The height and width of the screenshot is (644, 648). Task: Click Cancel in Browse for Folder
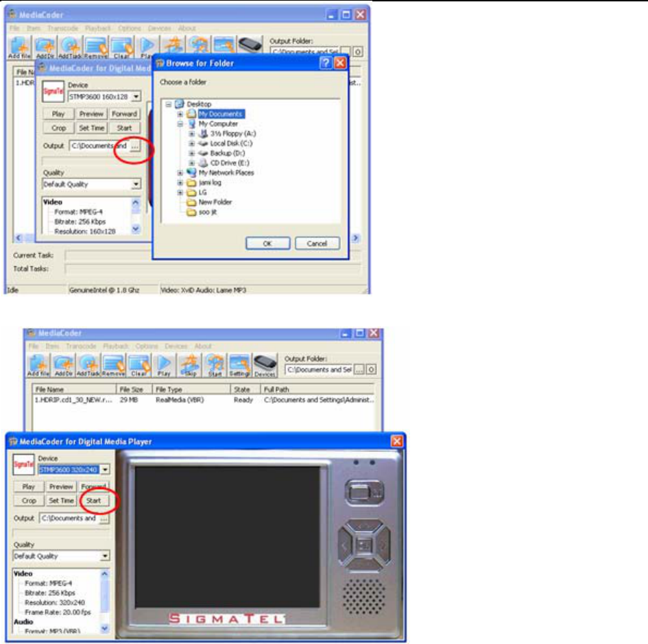(317, 243)
